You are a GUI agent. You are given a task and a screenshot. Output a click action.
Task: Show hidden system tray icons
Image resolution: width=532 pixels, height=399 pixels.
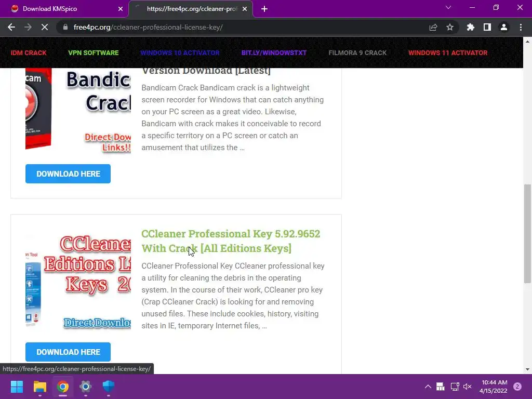pyautogui.click(x=428, y=387)
